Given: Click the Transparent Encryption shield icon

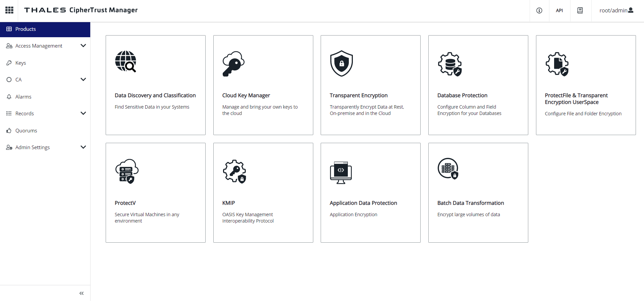Looking at the screenshot, I should [341, 63].
